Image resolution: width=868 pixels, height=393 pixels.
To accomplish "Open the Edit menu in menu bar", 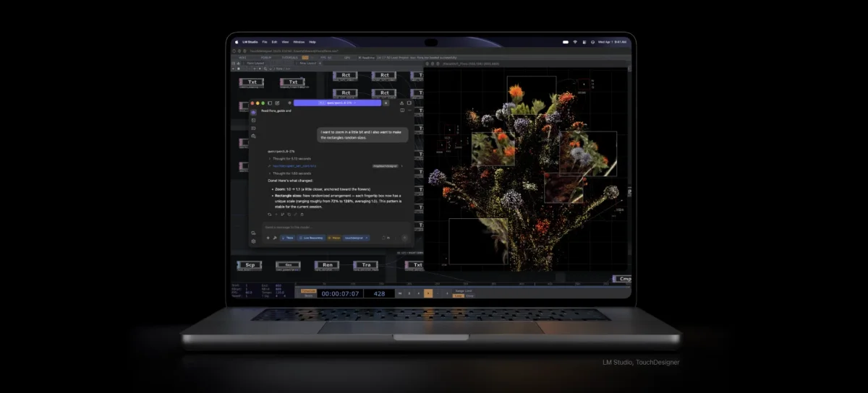I will click(x=274, y=42).
